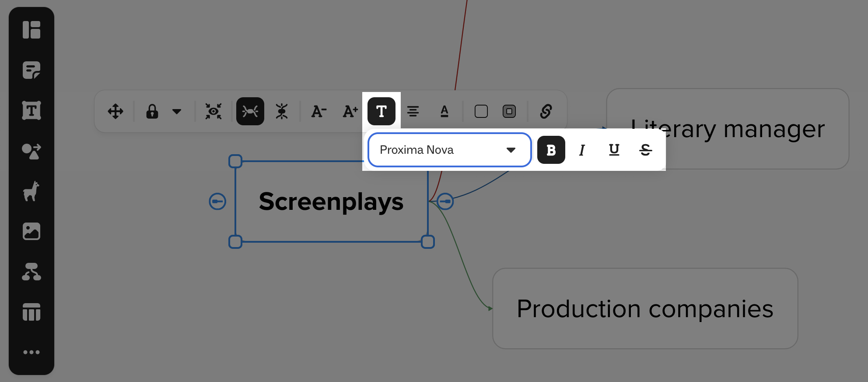Open the text color picker
The image size is (868, 382).
[x=444, y=111]
